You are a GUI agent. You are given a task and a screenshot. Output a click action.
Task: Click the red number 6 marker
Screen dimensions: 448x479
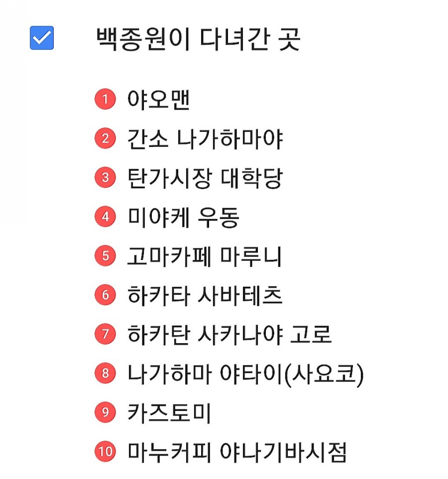point(105,294)
